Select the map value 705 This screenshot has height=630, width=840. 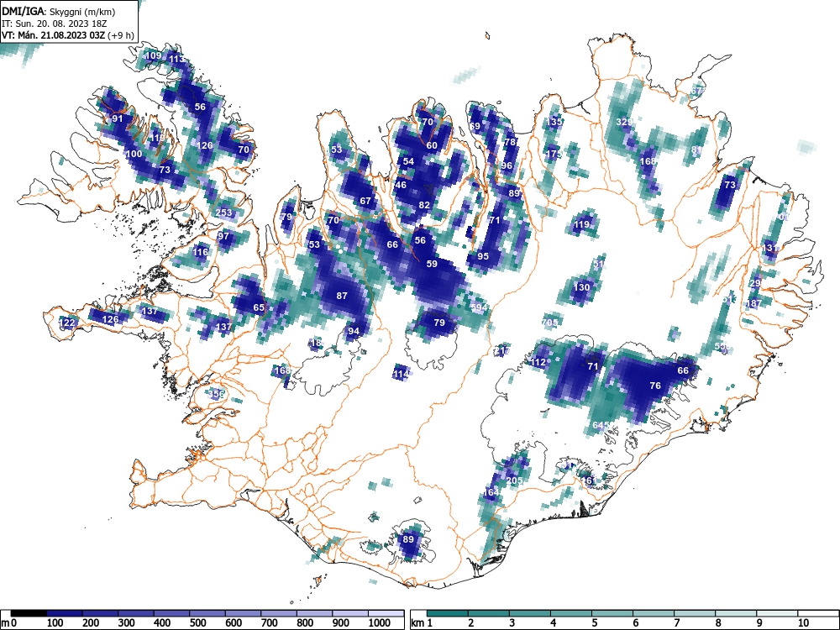[549, 323]
